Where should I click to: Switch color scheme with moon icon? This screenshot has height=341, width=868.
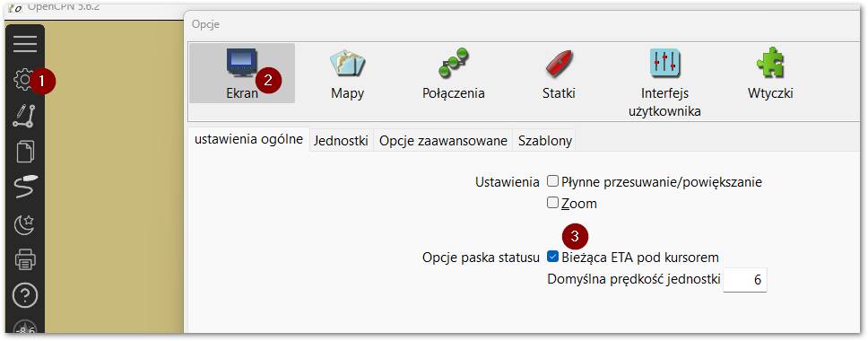25,223
